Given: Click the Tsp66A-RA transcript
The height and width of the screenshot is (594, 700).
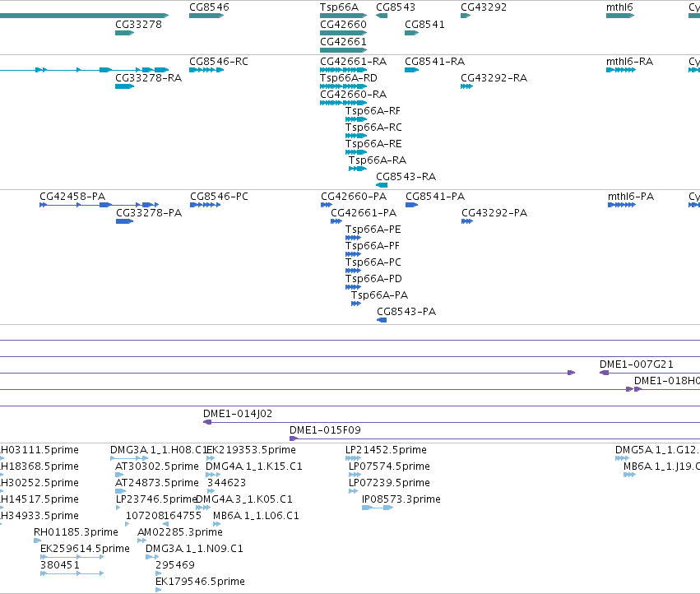Looking at the screenshot, I should click(358, 169).
